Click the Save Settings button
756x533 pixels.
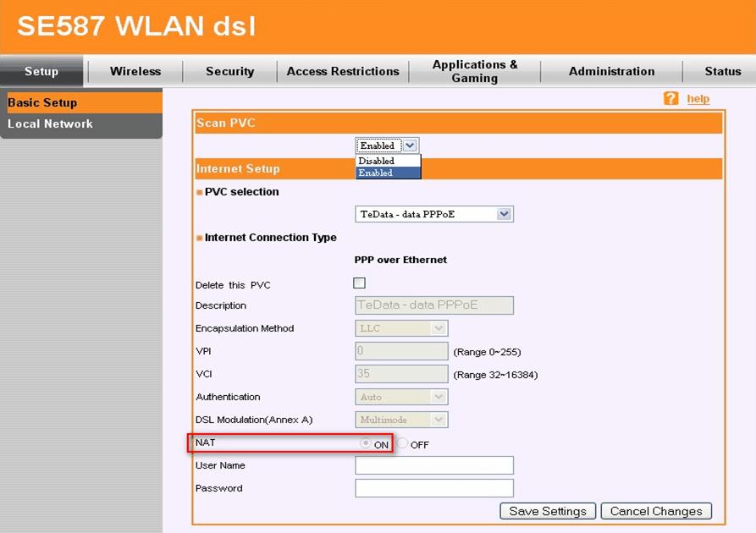(x=547, y=511)
